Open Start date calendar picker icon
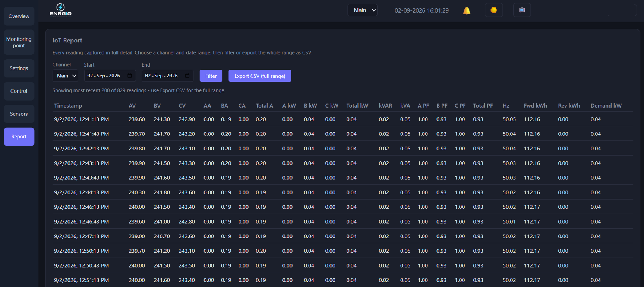This screenshot has width=644, height=287. point(130,76)
